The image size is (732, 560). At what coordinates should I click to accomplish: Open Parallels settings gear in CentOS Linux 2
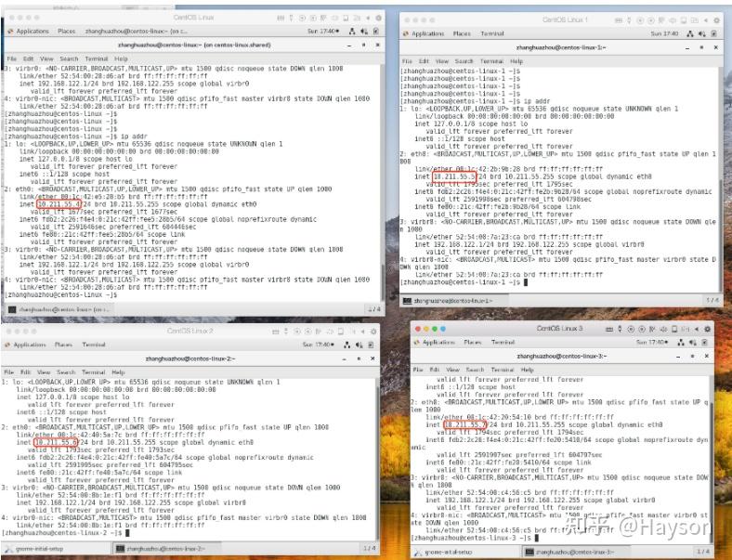point(373,332)
